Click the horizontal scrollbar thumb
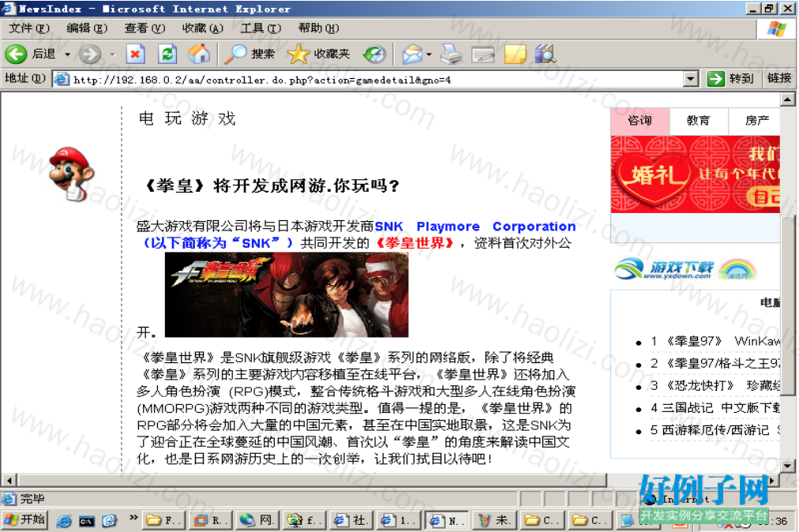This screenshot has height=532, width=799. tap(312, 480)
